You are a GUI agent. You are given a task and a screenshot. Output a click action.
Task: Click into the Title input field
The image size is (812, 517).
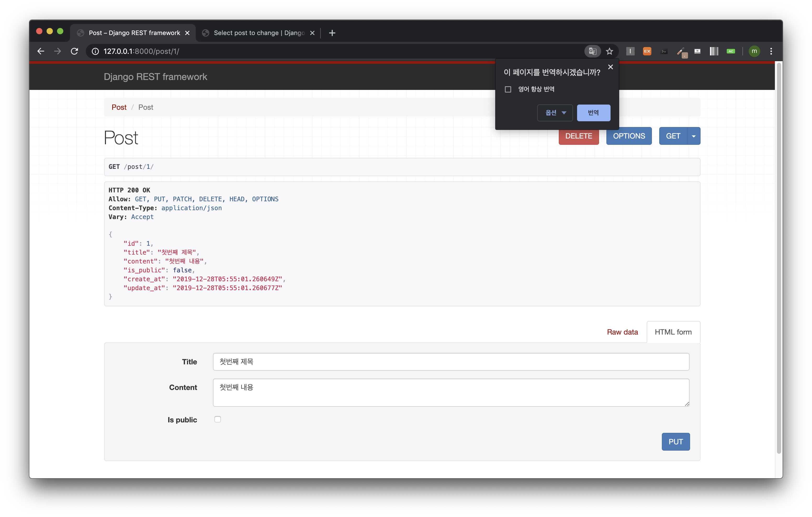450,362
